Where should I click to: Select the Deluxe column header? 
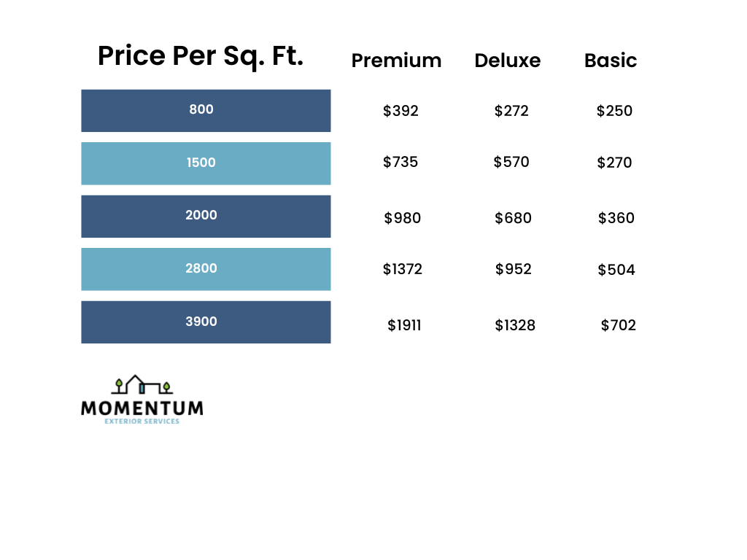[507, 61]
